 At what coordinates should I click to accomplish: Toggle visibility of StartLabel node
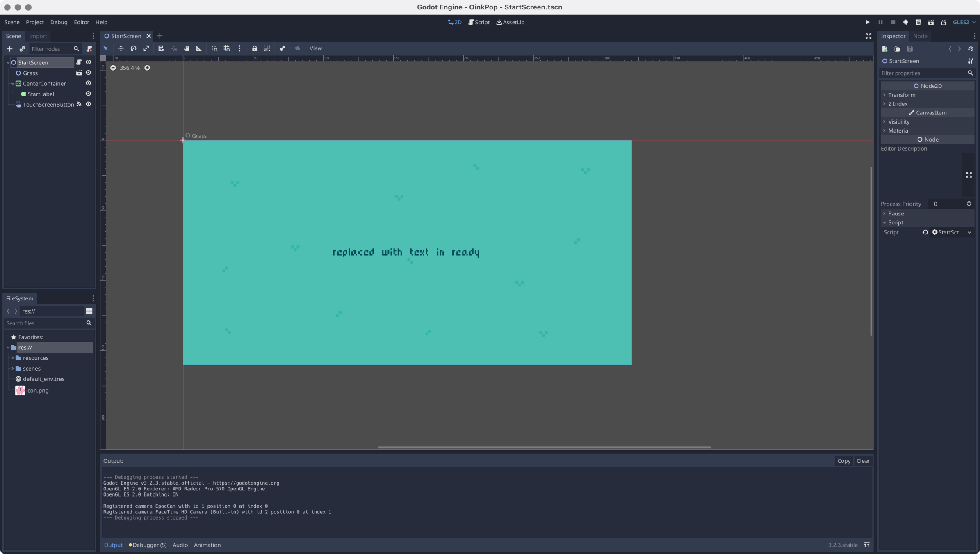point(88,94)
